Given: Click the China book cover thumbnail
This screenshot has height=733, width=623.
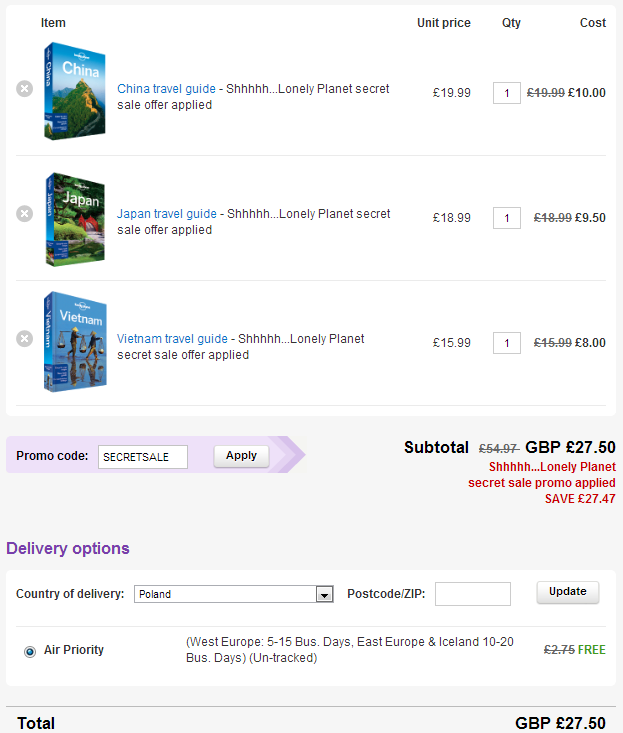Looking at the screenshot, I should tap(73, 91).
